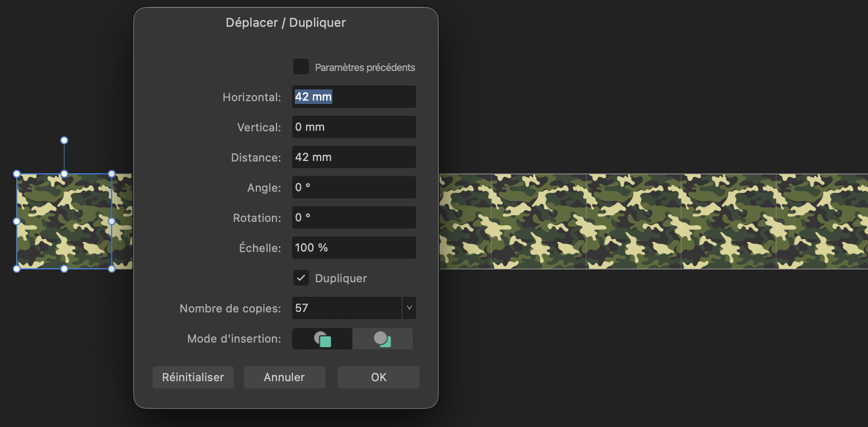Uncheck the Dupliquer checkbox
868x427 pixels.
point(301,278)
